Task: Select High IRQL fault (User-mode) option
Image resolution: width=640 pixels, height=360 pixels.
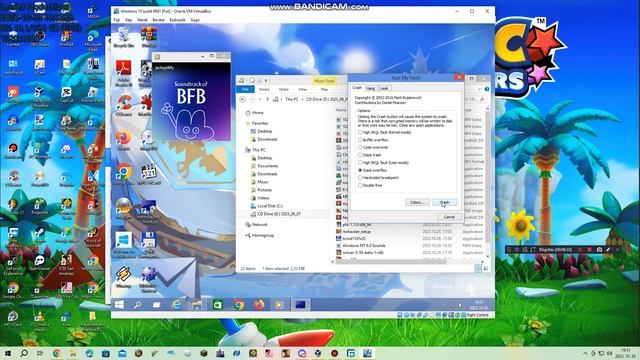Action: click(x=383, y=162)
